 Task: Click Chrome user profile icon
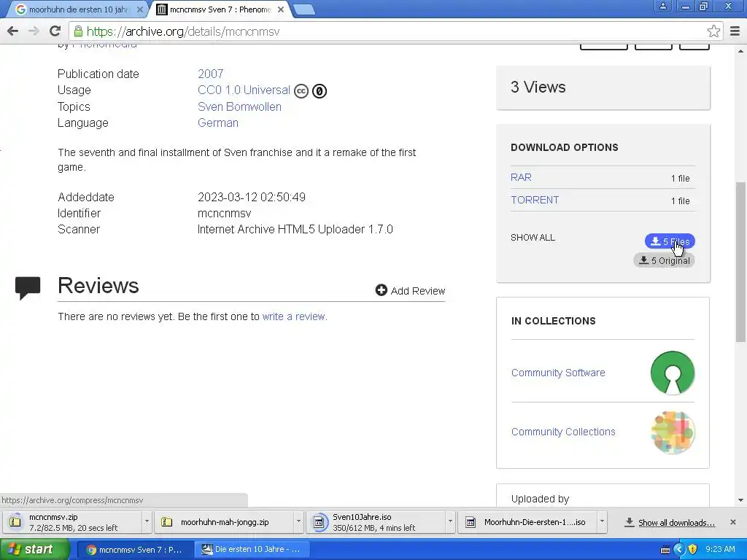pos(662,7)
